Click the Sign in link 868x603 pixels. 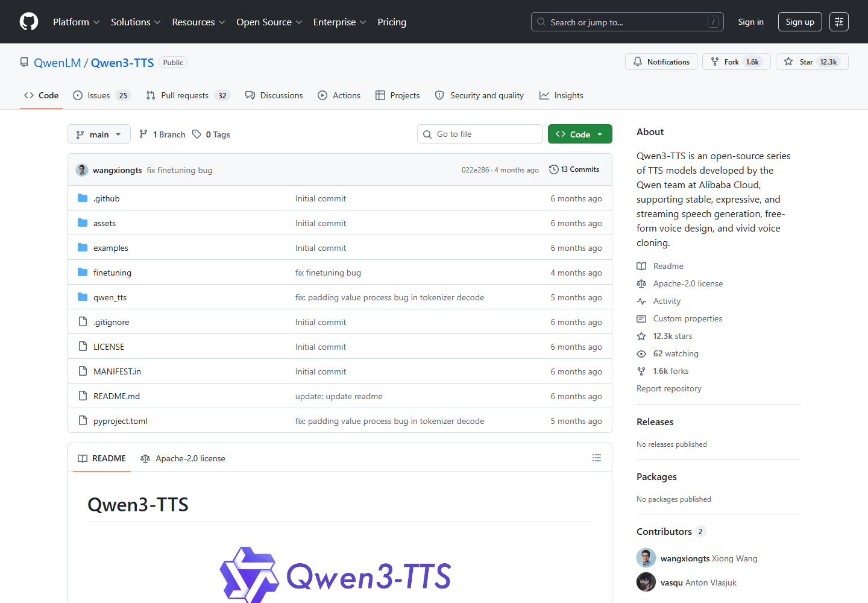pyautogui.click(x=750, y=22)
